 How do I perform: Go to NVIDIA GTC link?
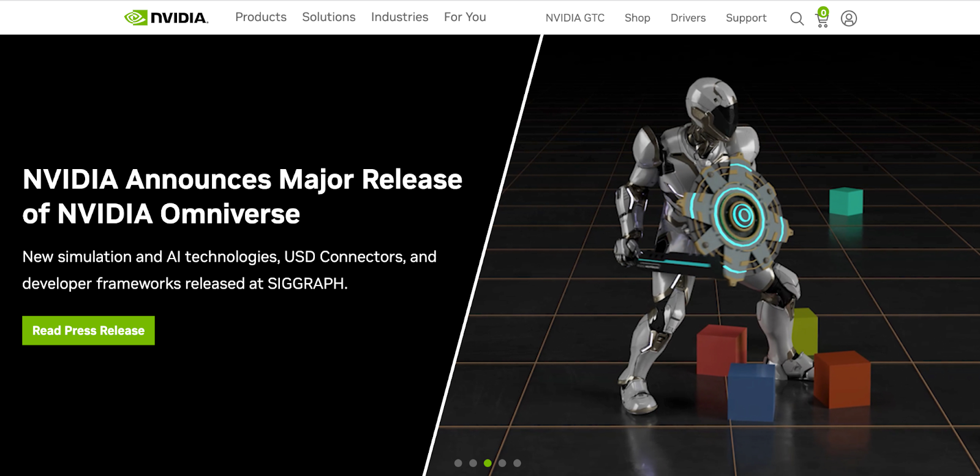pyautogui.click(x=575, y=18)
